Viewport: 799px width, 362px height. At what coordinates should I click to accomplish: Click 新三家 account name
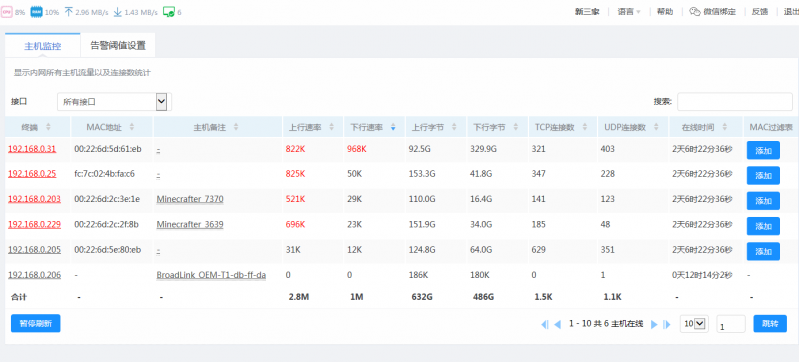(x=588, y=12)
